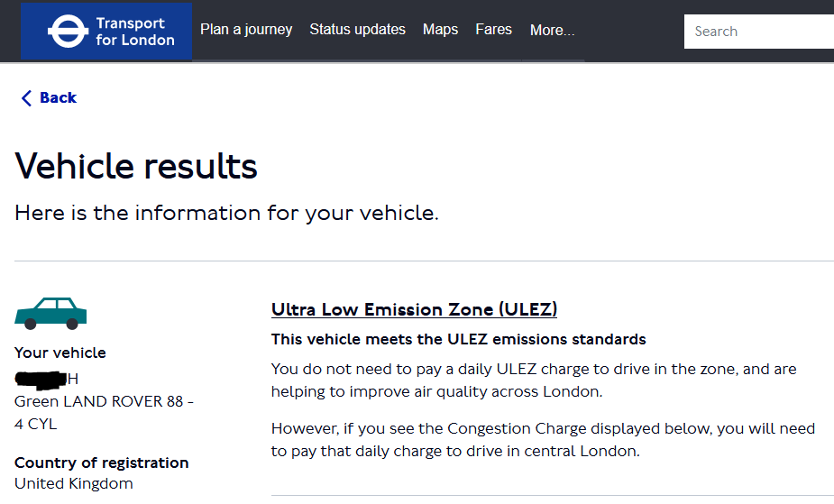Click the Vehicle results heading

(136, 167)
